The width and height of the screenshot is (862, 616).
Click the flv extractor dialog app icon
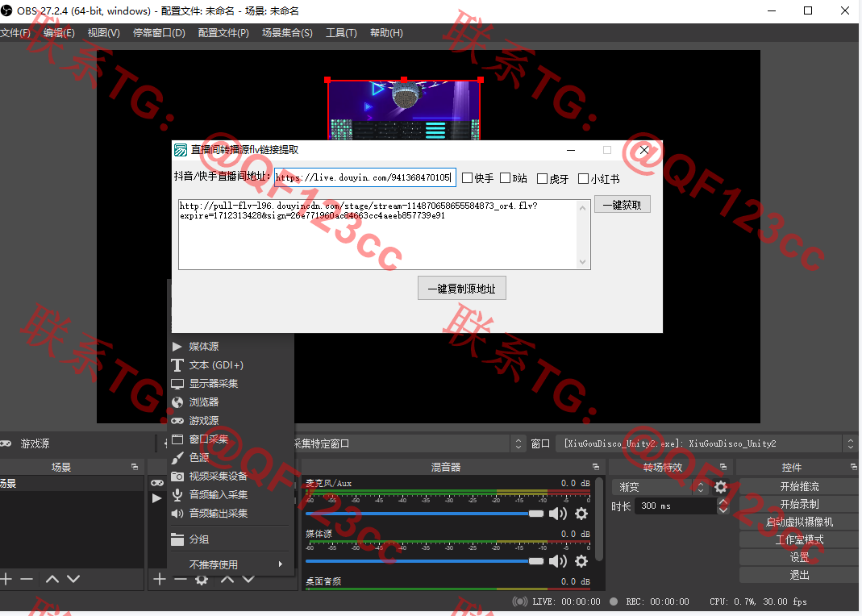click(181, 150)
